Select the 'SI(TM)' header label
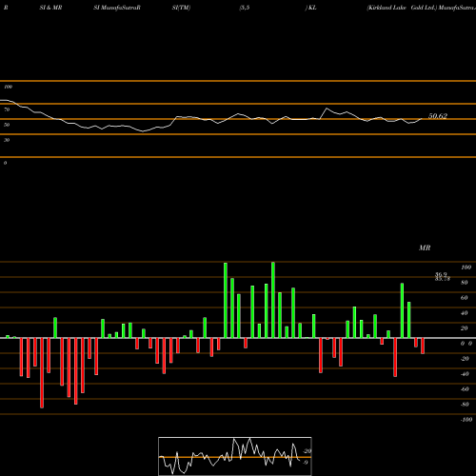Viewport: 476px width, 476px height. coord(181,8)
